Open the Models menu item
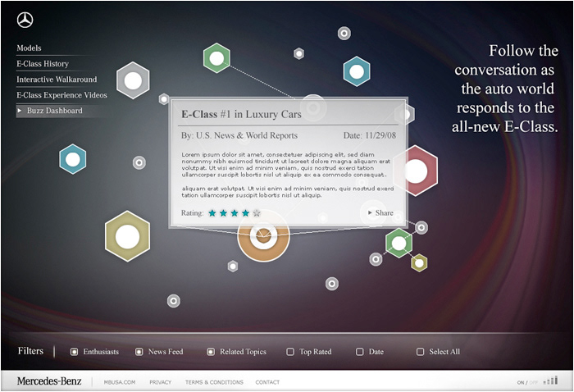 [29, 48]
